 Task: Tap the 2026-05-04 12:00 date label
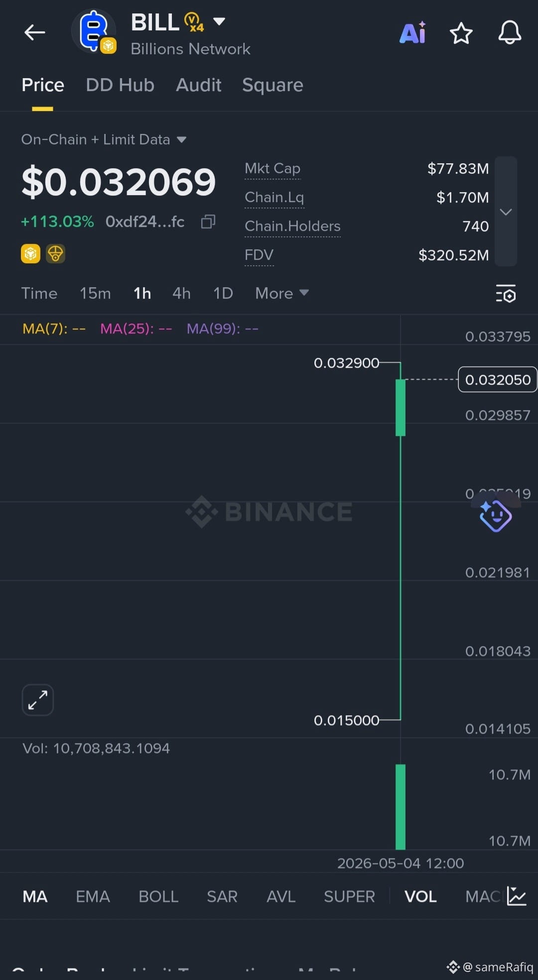click(x=401, y=864)
